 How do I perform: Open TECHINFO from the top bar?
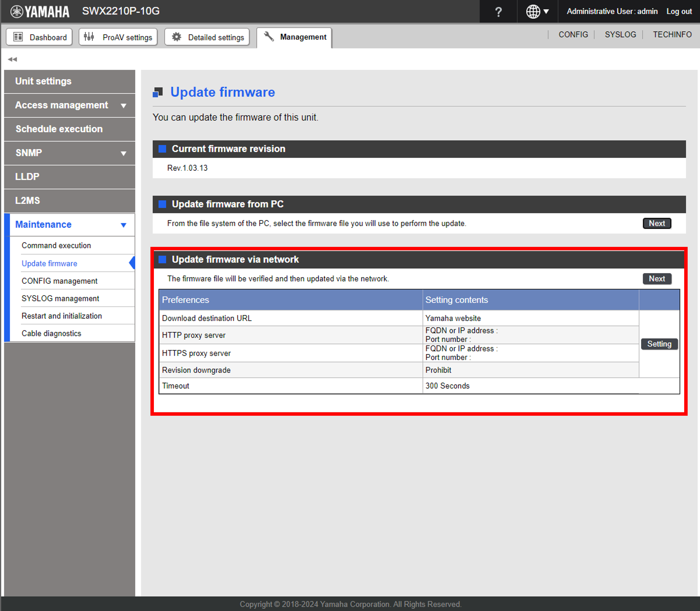tap(672, 34)
